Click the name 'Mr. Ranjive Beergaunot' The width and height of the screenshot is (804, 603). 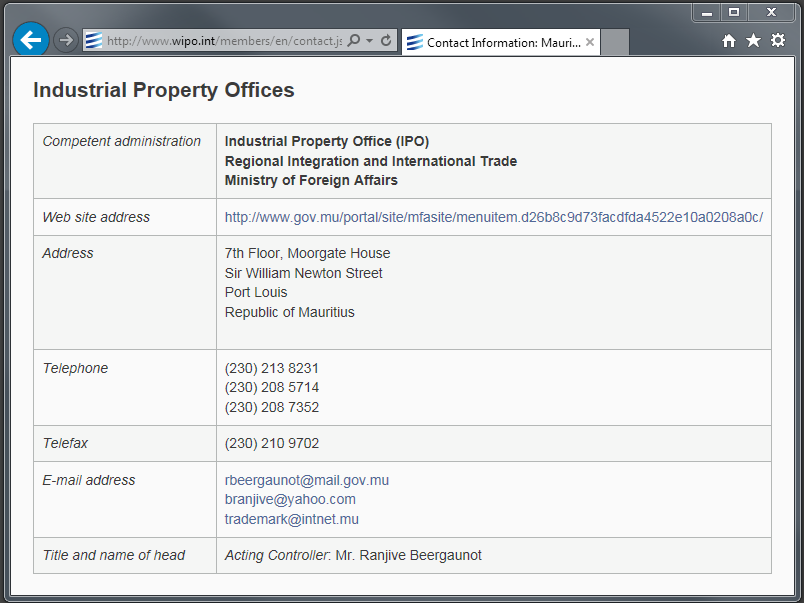tap(409, 555)
